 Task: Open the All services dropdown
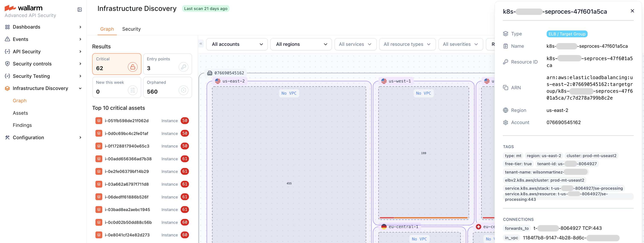[355, 44]
